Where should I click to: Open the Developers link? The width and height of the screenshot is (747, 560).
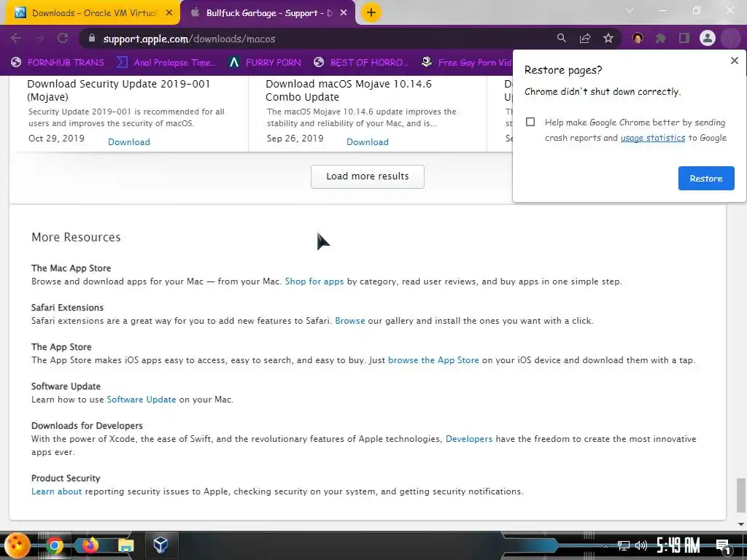[x=469, y=439]
